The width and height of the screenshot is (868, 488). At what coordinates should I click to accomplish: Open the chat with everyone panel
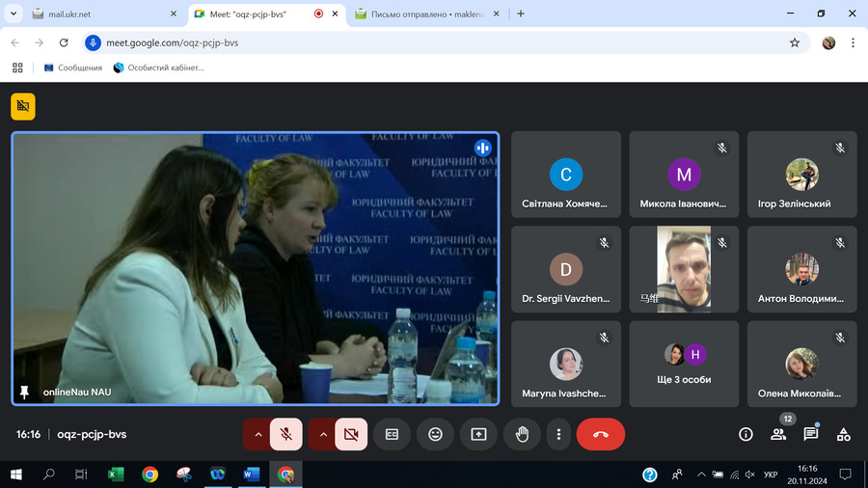(811, 435)
